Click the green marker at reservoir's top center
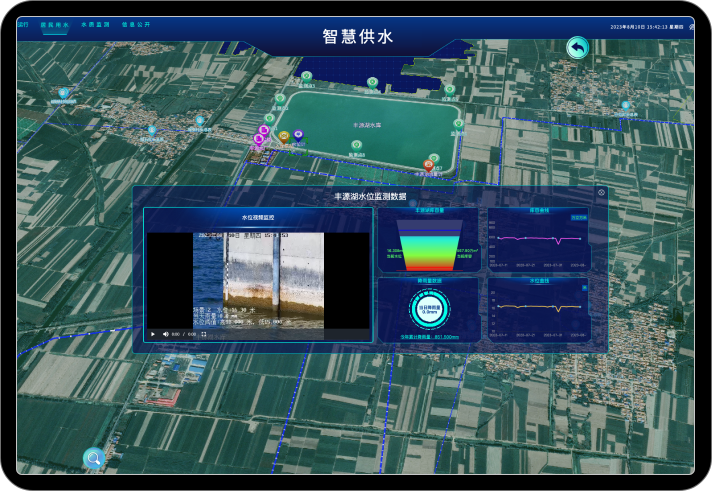The width and height of the screenshot is (712, 491). click(x=372, y=82)
